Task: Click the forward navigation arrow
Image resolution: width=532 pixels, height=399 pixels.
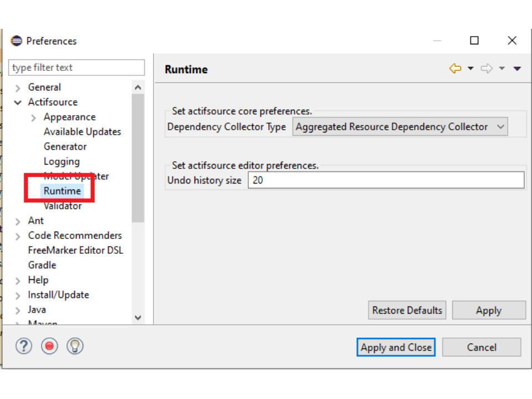Action: [x=487, y=69]
